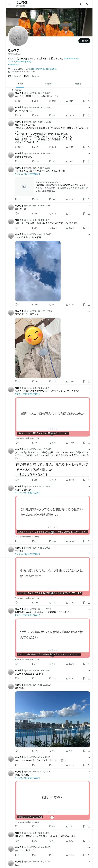Image resolution: width=98 pixels, height=868 pixels.
Task: Switch to the Replies tab
Action: tap(49, 84)
